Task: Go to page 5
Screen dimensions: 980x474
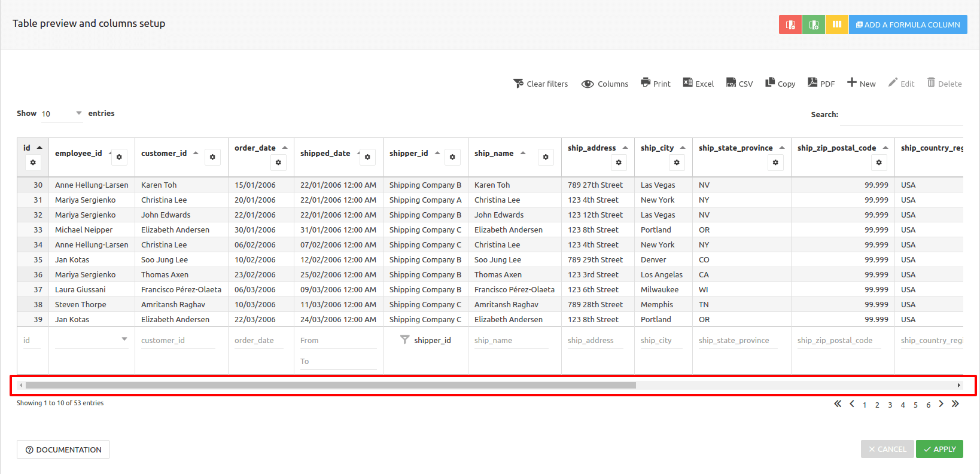Action: click(915, 405)
